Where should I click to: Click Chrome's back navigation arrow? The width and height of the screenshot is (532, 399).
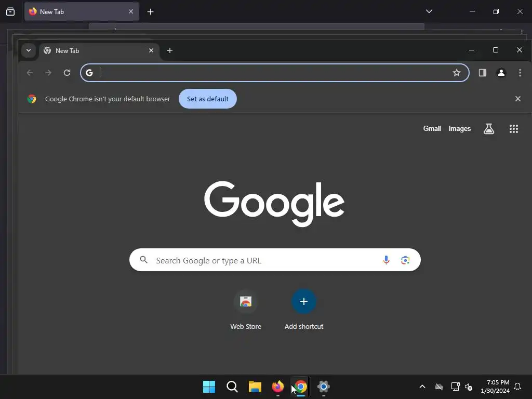[30, 73]
